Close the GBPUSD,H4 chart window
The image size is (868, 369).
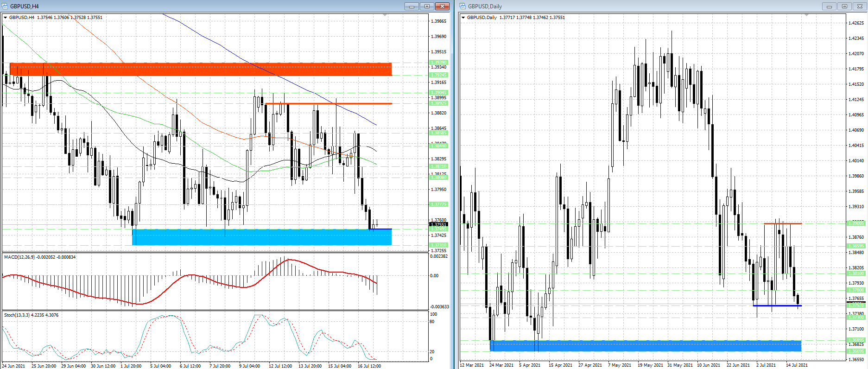[x=443, y=6]
